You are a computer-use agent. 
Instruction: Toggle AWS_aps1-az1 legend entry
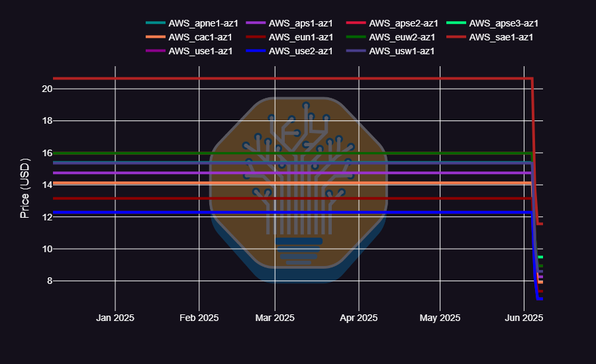(x=289, y=23)
